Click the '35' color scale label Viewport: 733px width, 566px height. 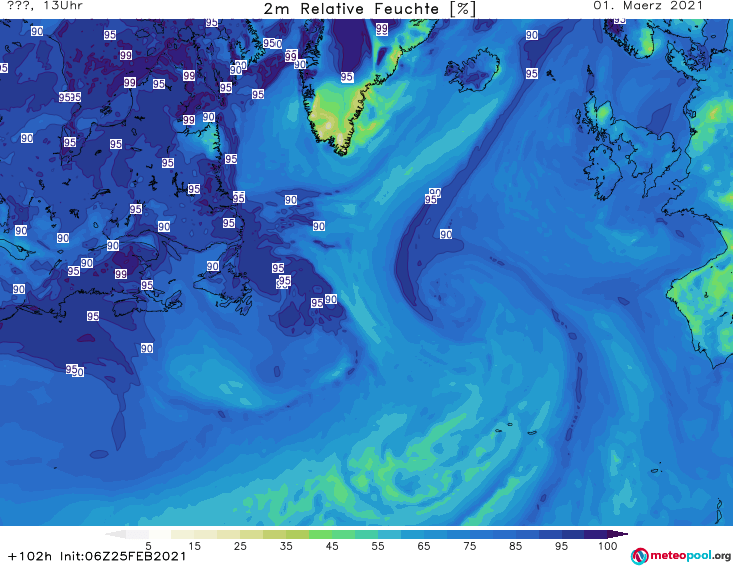pyautogui.click(x=286, y=546)
